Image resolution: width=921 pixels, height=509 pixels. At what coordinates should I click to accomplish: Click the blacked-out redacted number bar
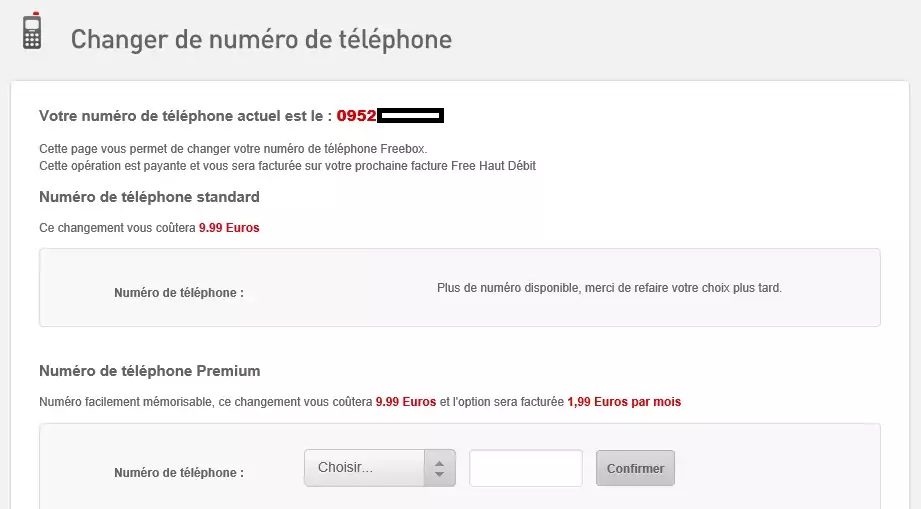(410, 116)
